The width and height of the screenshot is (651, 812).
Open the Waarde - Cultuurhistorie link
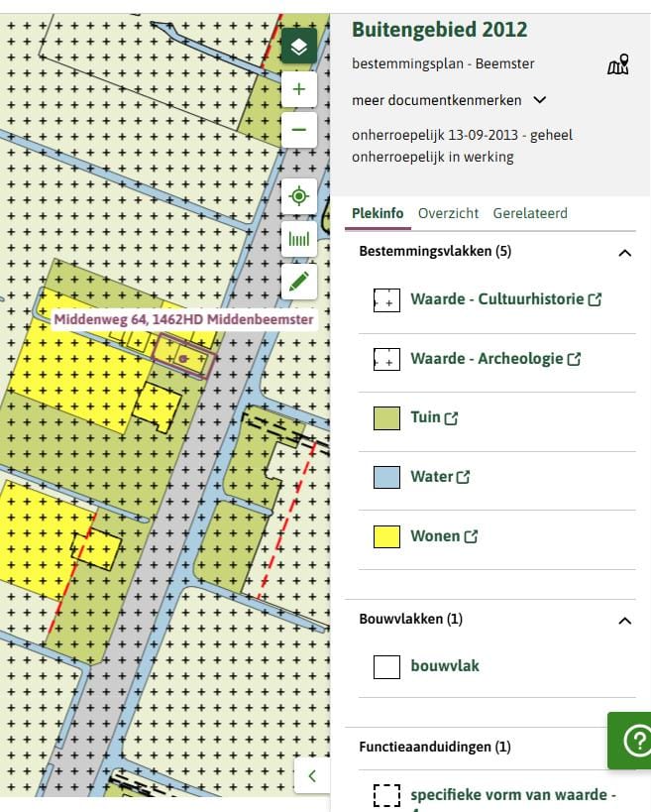tap(496, 299)
